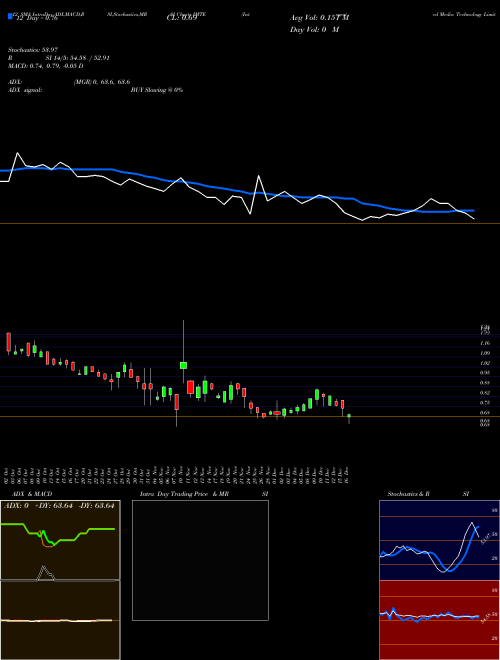Click the 'ADX & MACD' panel title

tap(32, 494)
